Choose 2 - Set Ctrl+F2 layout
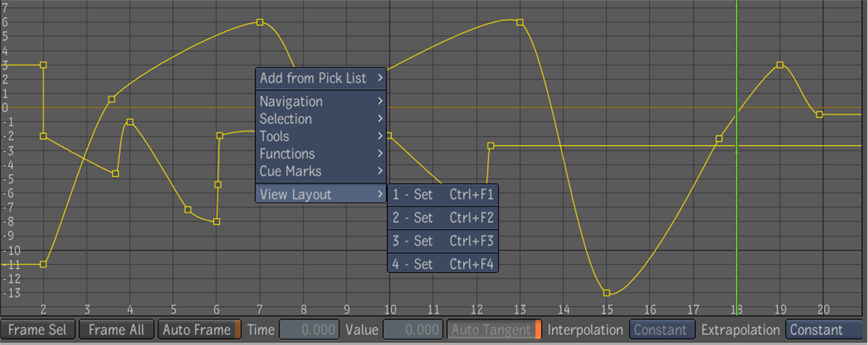 442,217
